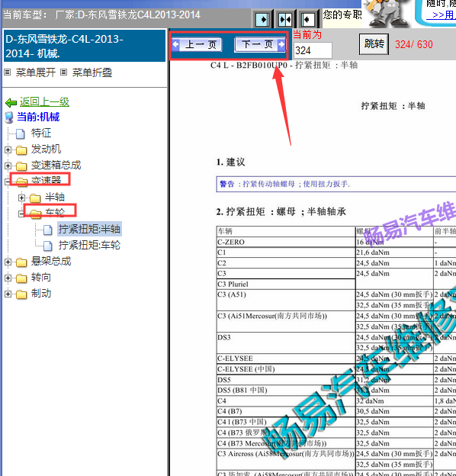Click the 21,6 daNm value for C1

373,253
